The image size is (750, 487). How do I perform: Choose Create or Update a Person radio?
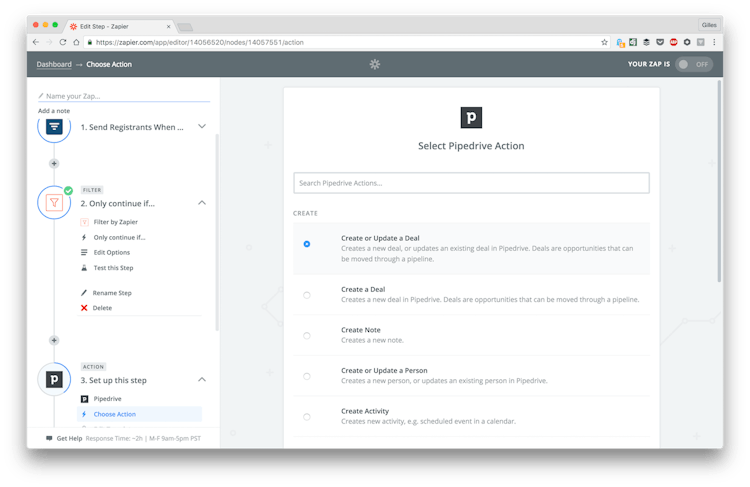coord(307,376)
